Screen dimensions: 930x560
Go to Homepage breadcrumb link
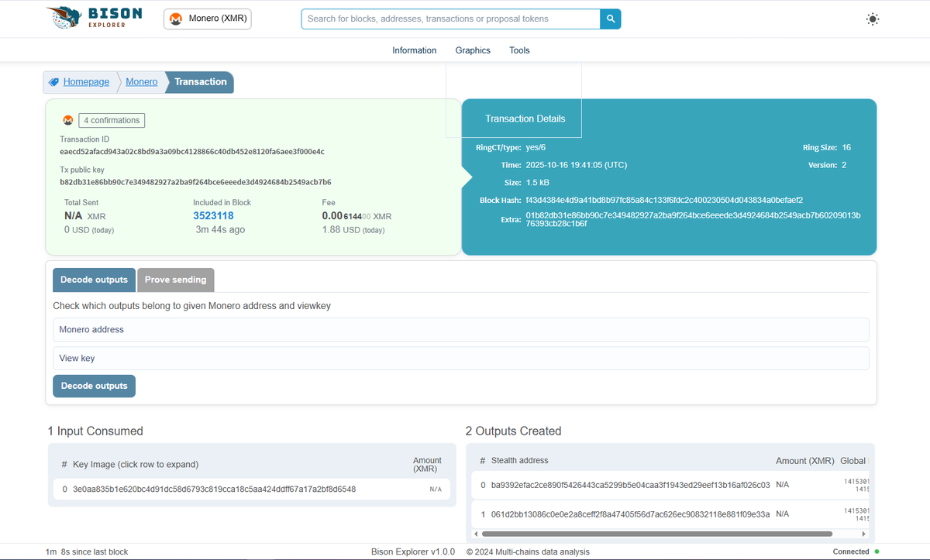click(x=86, y=82)
